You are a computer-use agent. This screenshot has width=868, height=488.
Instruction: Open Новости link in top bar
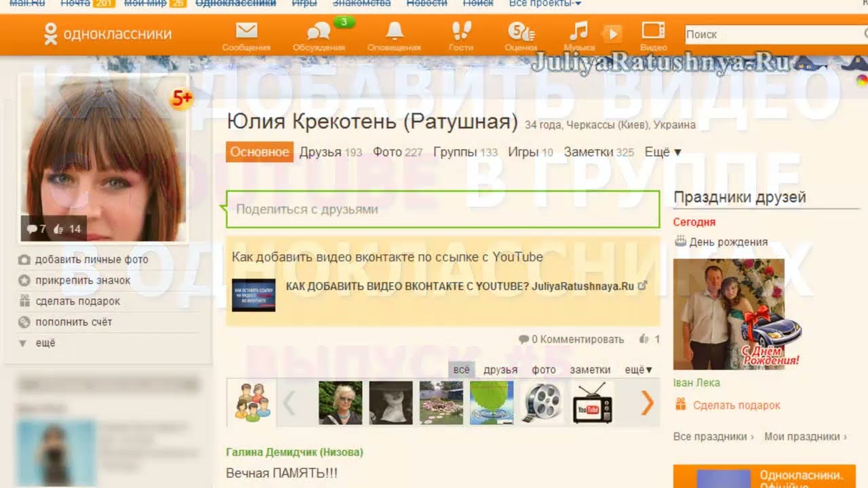point(427,3)
